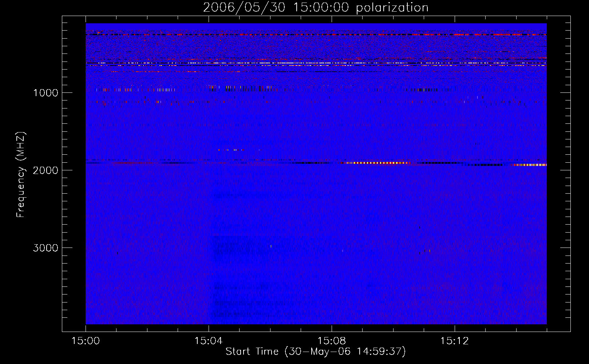Click the 15:12 time tick label
The image size is (589, 364).
[x=454, y=341]
